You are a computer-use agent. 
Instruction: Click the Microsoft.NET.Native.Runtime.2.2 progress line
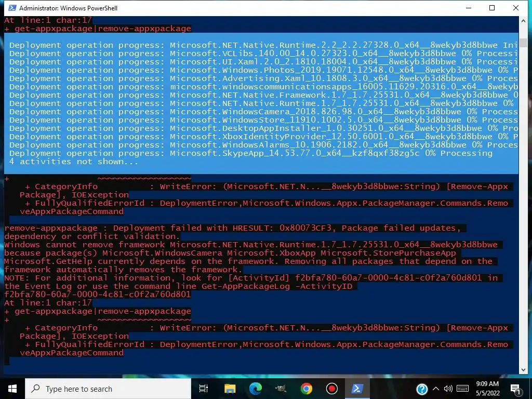pos(263,45)
